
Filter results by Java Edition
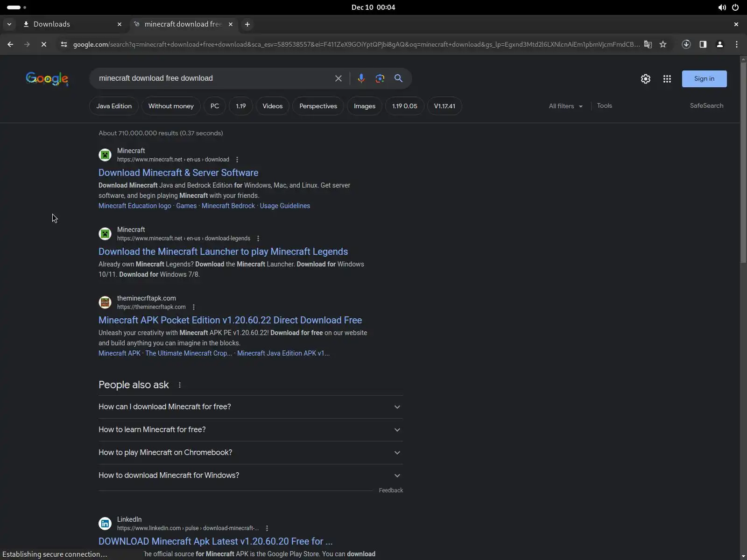(114, 106)
